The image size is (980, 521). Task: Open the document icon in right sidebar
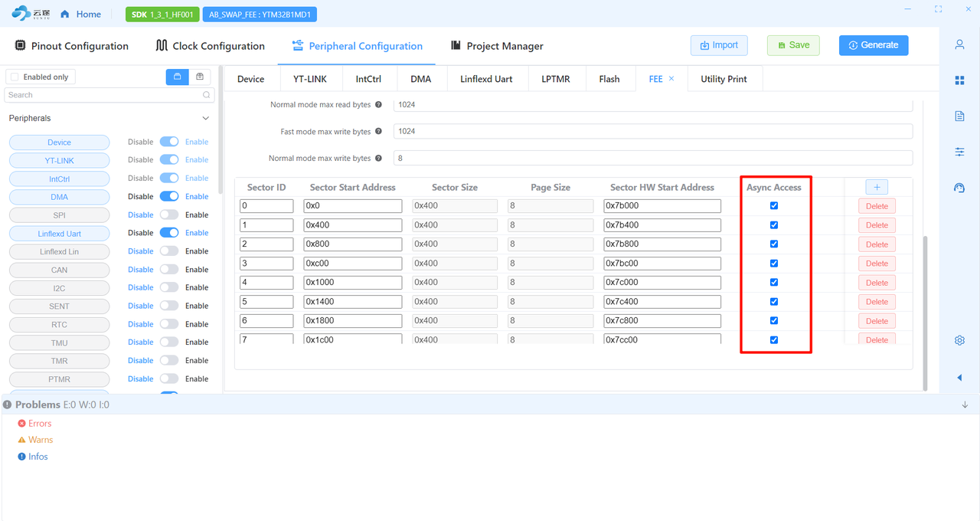pyautogui.click(x=959, y=116)
